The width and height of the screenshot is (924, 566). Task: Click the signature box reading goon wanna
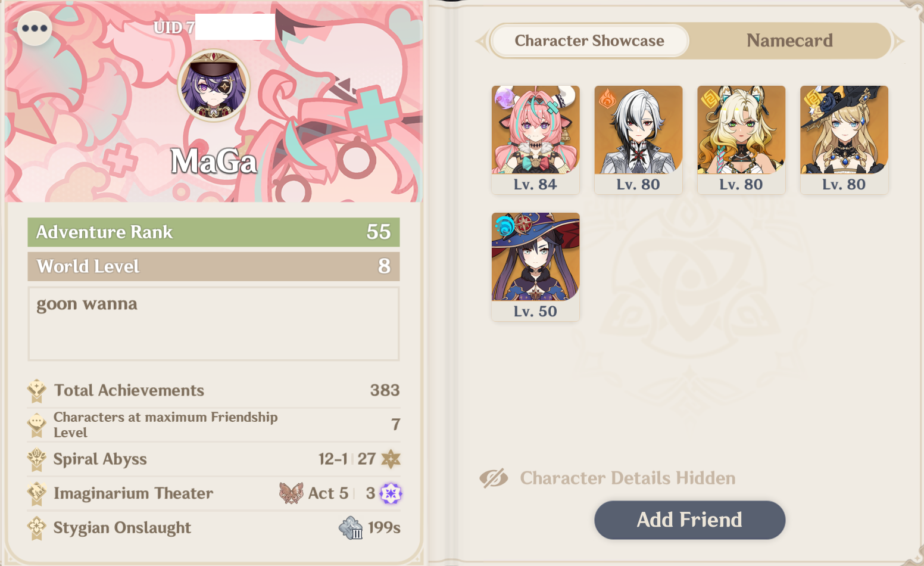click(x=214, y=324)
